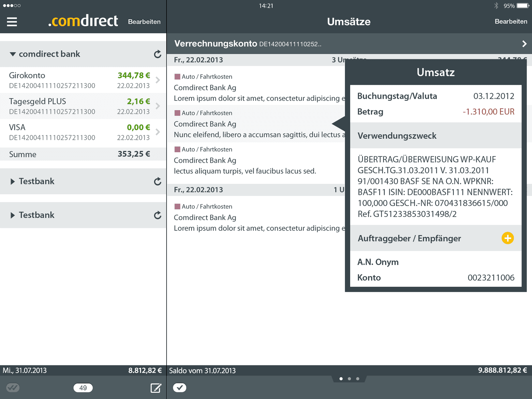This screenshot has width=532, height=399.
Task: Open the hamburger menu
Action: point(11,22)
